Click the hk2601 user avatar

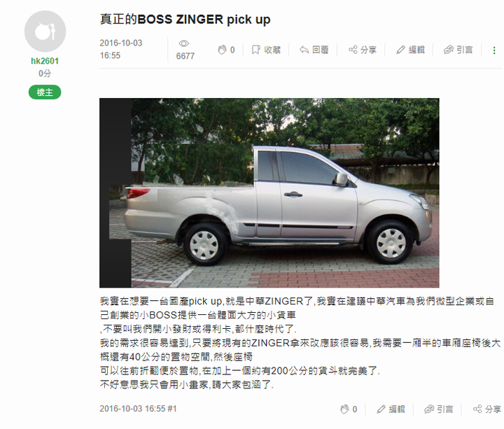45,31
